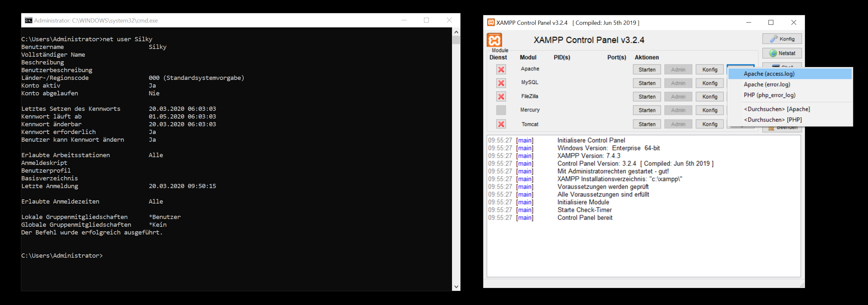Click 'net user Silky' command in cmd
868x305 pixels.
pyautogui.click(x=127, y=39)
